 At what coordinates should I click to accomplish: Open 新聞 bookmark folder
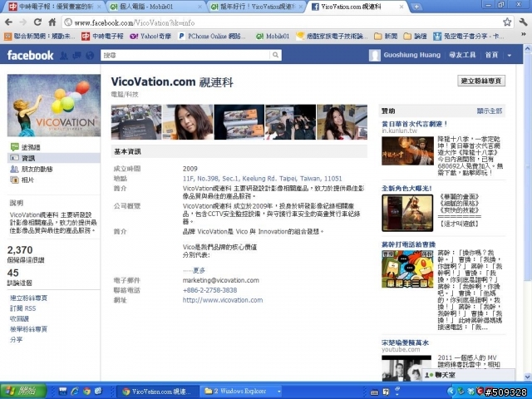click(386, 36)
